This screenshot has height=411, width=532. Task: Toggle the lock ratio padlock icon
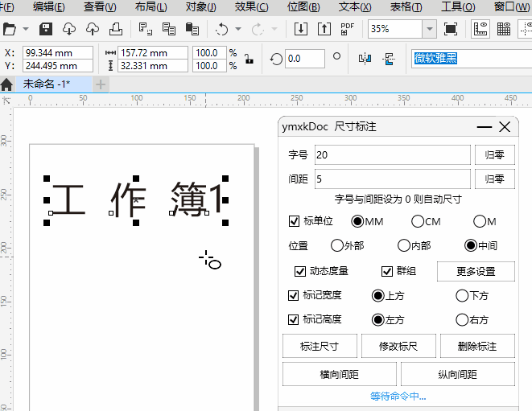249,59
